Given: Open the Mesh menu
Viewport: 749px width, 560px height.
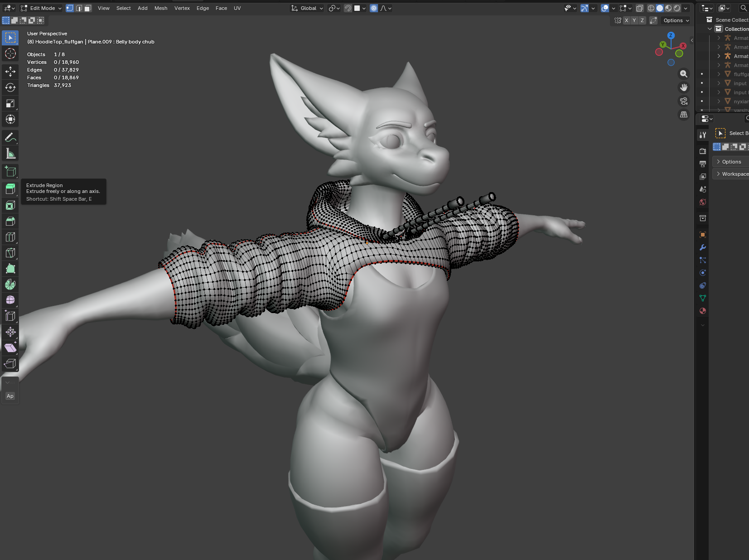Looking at the screenshot, I should tap(161, 8).
